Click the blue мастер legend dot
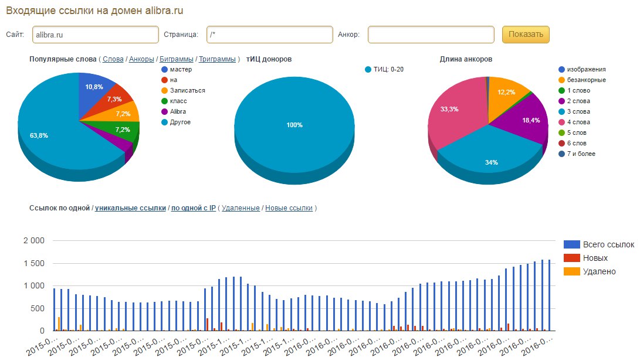The image size is (640, 364). tap(165, 70)
